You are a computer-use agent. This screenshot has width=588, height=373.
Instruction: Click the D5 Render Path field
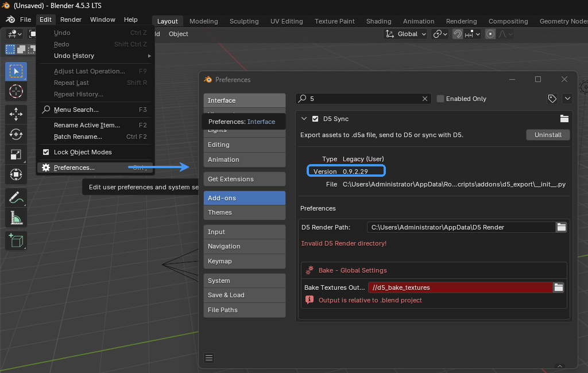[x=461, y=227]
